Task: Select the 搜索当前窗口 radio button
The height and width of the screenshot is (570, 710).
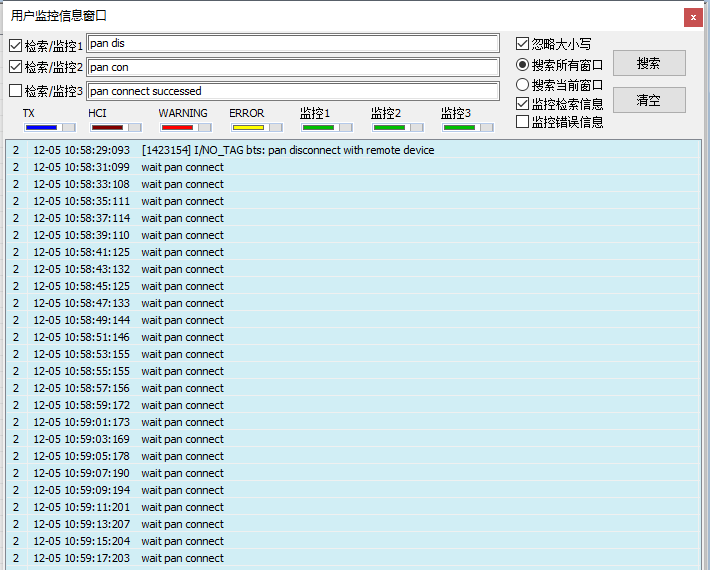Action: coord(523,85)
